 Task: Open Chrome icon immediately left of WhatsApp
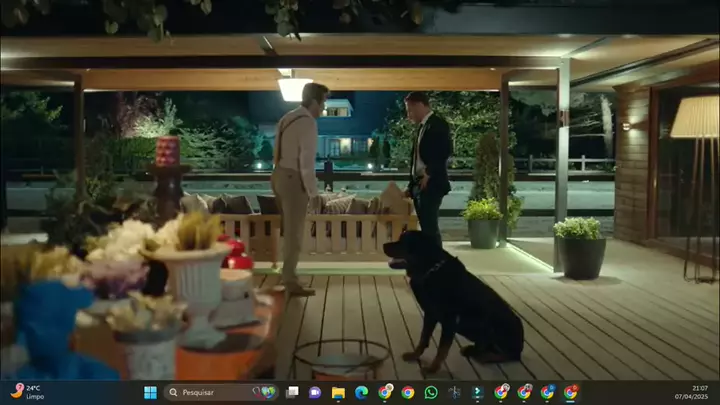[408, 392]
